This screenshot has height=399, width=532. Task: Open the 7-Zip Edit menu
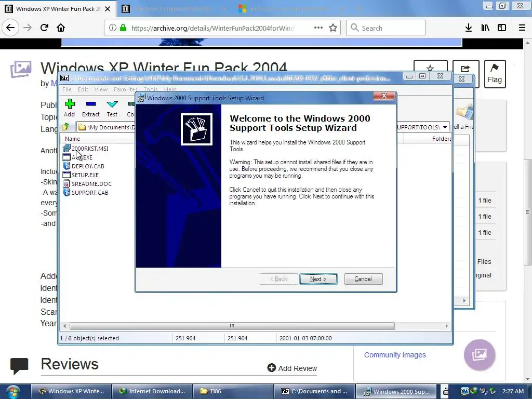click(83, 89)
